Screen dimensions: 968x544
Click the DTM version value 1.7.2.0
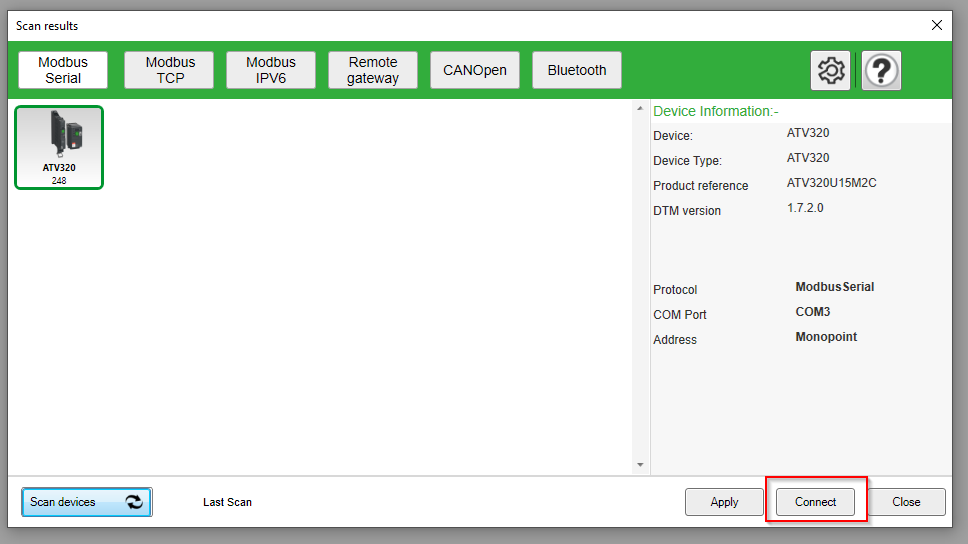click(805, 208)
